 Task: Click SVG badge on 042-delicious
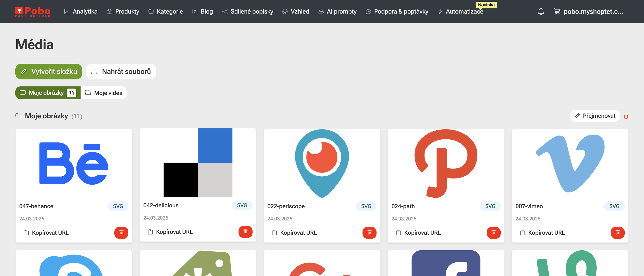pyautogui.click(x=242, y=205)
